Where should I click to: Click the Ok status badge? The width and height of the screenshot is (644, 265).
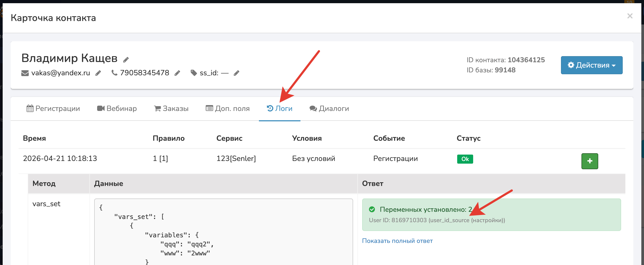(x=465, y=159)
